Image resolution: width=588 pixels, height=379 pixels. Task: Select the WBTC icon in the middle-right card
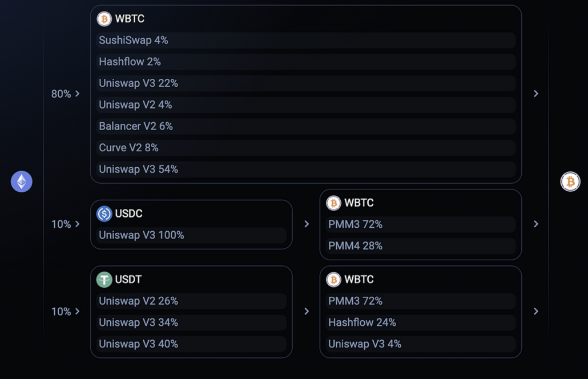pyautogui.click(x=334, y=203)
